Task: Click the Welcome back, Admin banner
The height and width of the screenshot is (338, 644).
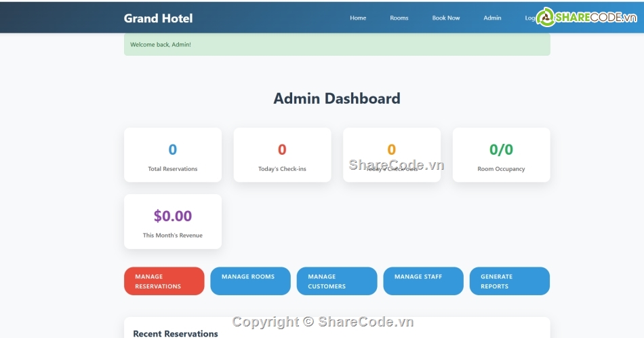Action: [337, 45]
